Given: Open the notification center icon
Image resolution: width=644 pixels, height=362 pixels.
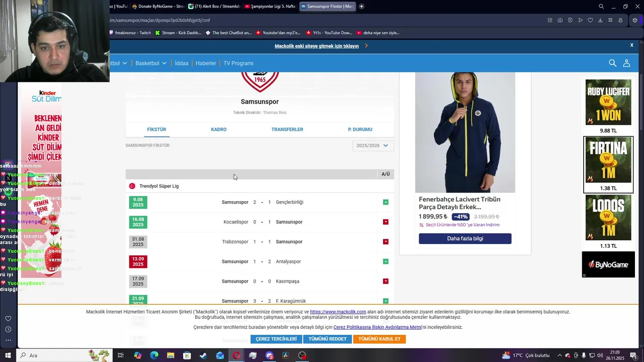Looking at the screenshot, I should click(x=633, y=355).
